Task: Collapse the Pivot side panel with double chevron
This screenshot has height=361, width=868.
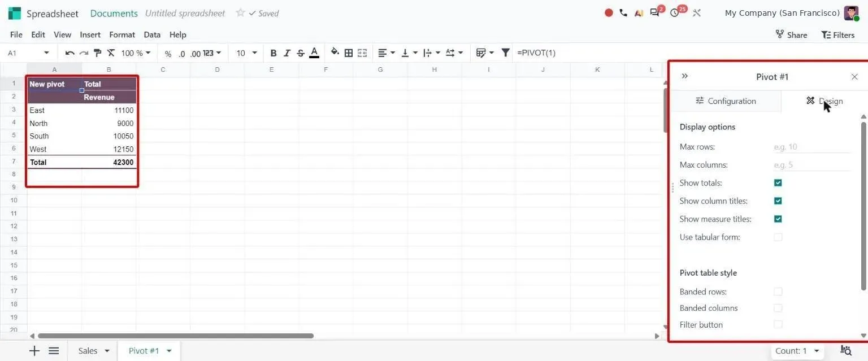Action: pyautogui.click(x=685, y=76)
